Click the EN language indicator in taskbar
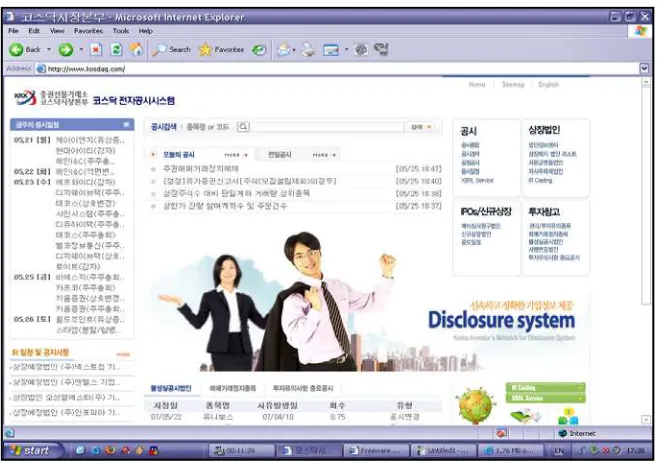658x462 pixels. [559, 451]
